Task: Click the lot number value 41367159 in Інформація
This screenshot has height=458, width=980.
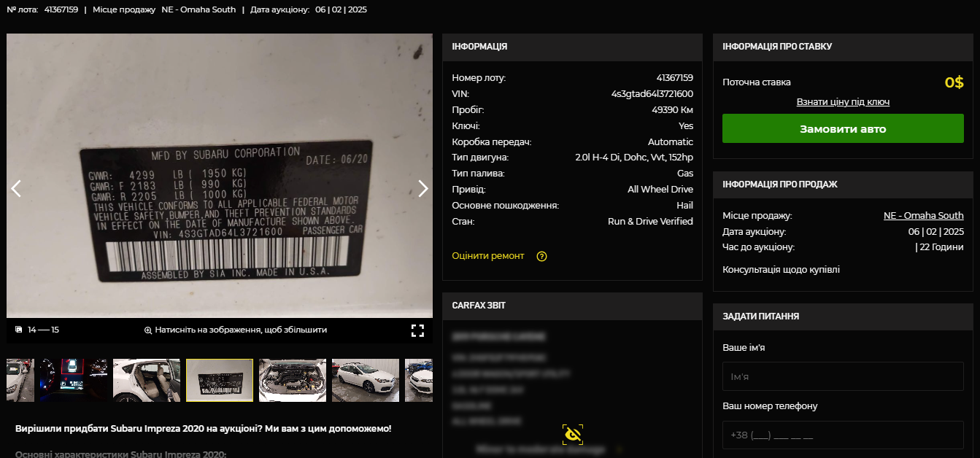Action: coord(675,78)
